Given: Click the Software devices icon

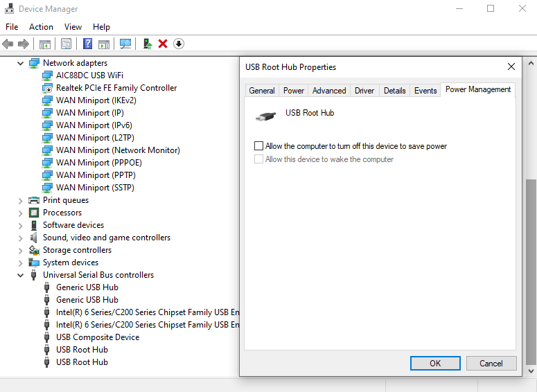Looking at the screenshot, I should [34, 225].
